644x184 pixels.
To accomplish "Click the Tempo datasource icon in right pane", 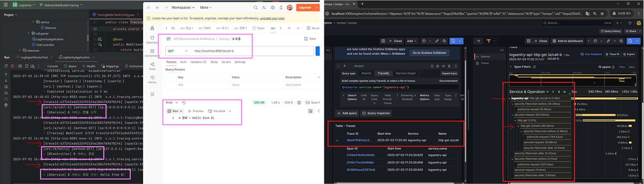I will [489, 41].
